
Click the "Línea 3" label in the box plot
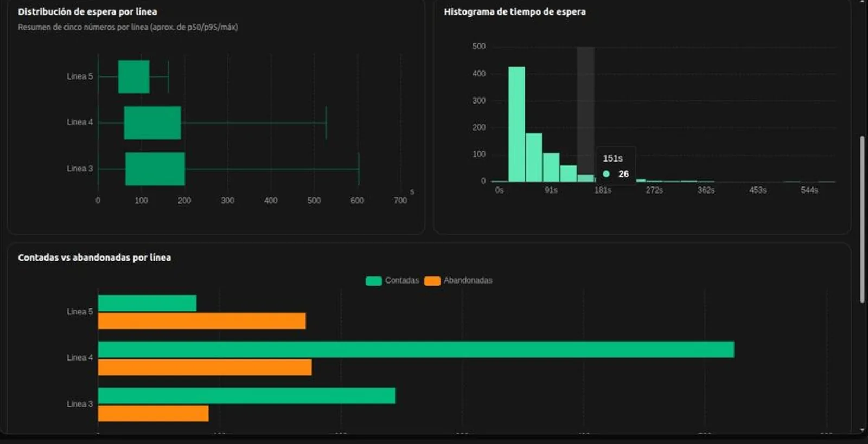pyautogui.click(x=80, y=169)
